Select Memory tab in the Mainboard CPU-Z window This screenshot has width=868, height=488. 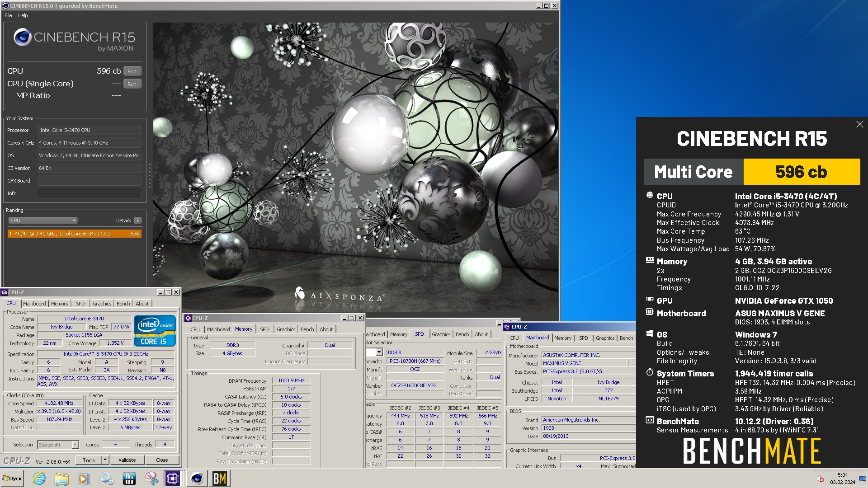click(x=562, y=338)
